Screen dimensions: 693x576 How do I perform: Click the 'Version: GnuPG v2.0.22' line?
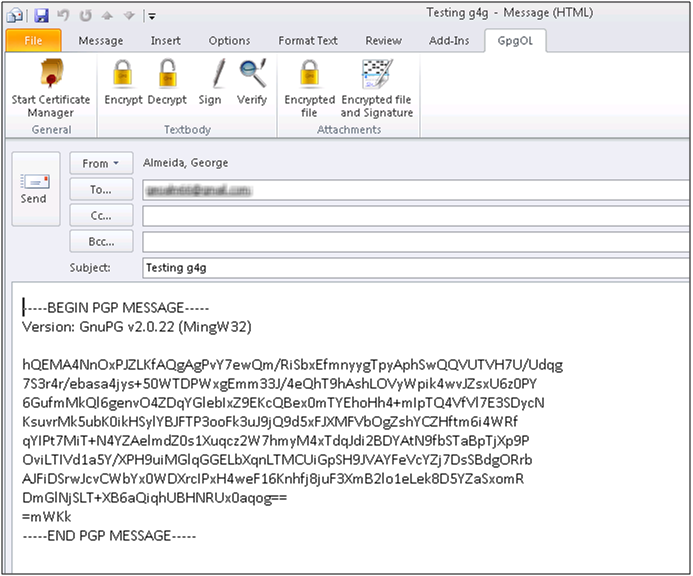(137, 327)
